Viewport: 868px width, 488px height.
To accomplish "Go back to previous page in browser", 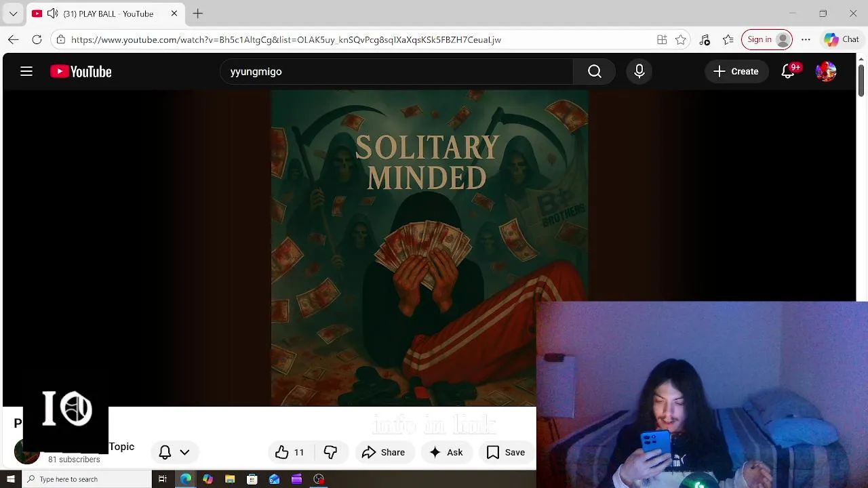I will 14,39.
